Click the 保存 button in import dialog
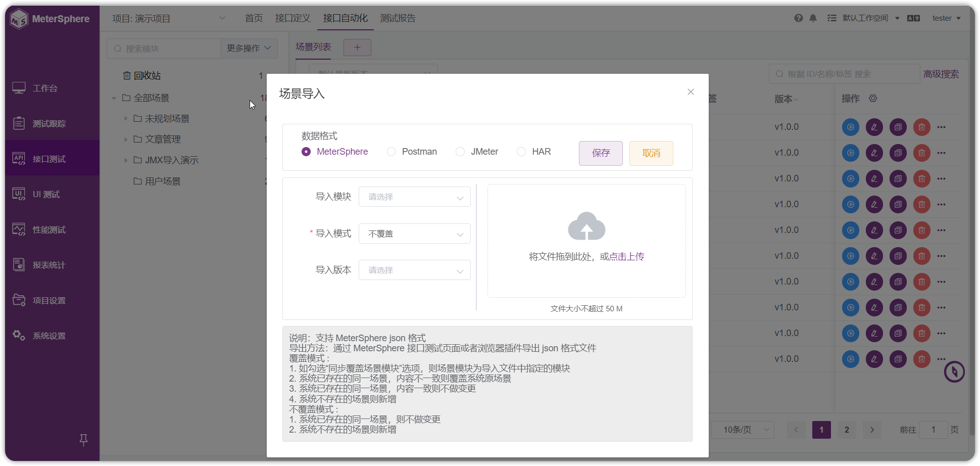This screenshot has width=980, height=466. click(x=601, y=153)
